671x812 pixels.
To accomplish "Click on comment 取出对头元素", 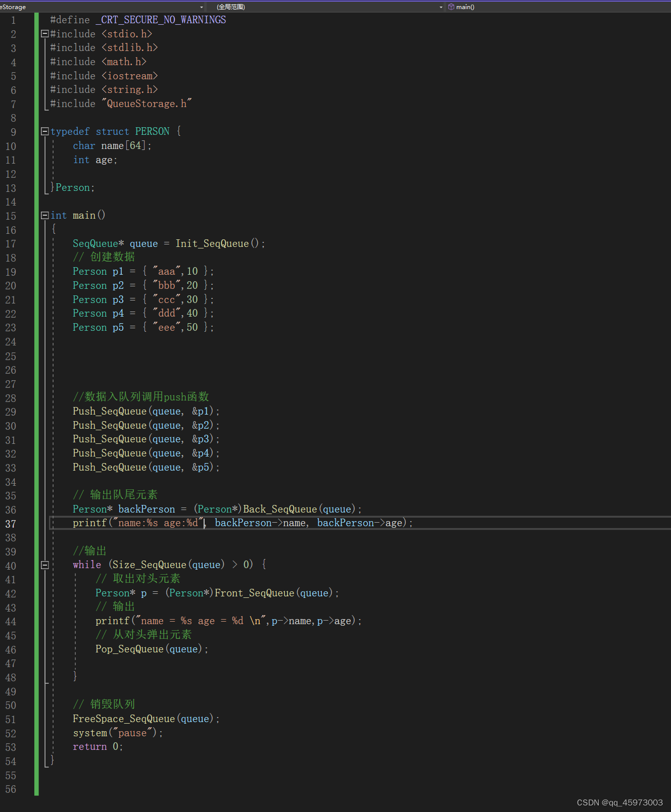I will point(138,579).
